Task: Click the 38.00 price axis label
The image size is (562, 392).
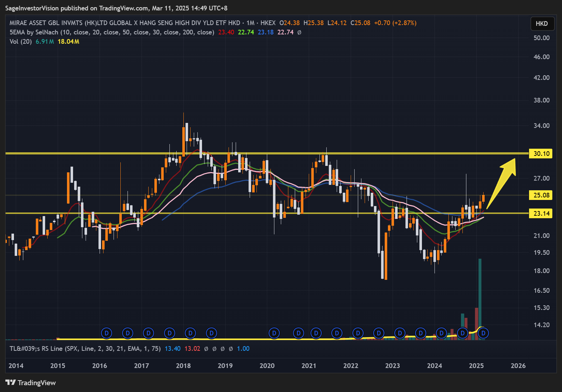Action: point(541,100)
